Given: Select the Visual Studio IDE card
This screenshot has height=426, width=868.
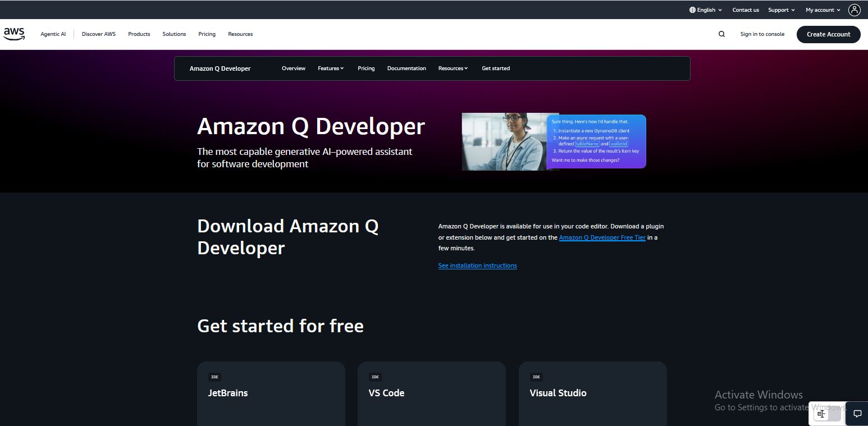Looking at the screenshot, I should (592, 393).
